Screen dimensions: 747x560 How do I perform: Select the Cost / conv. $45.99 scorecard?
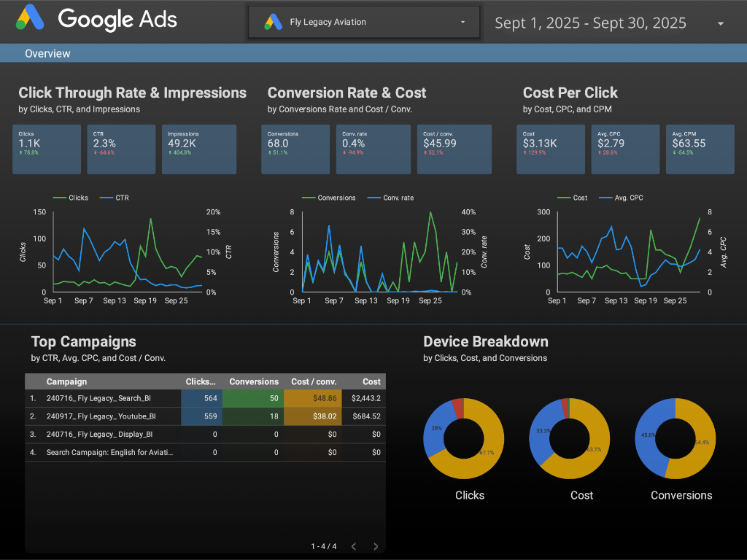pyautogui.click(x=454, y=149)
